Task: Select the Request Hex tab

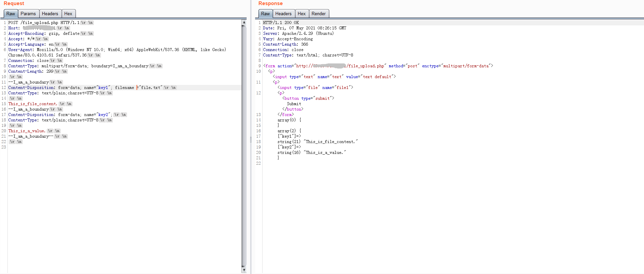Action: (68, 14)
